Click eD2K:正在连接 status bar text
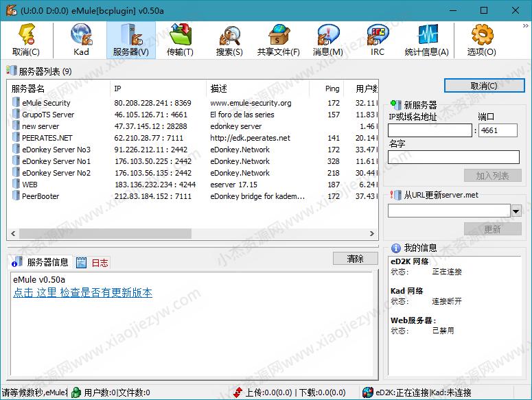 [402, 392]
